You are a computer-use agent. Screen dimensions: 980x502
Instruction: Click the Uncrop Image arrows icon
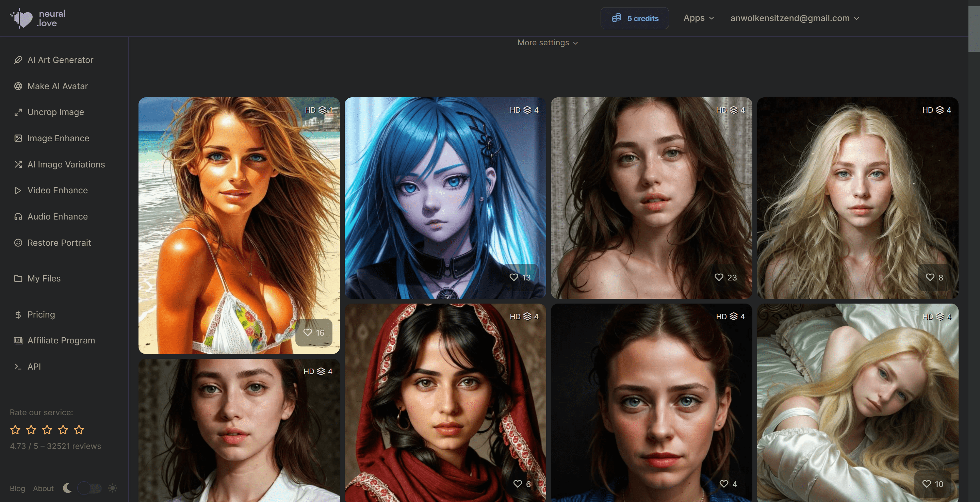point(18,112)
